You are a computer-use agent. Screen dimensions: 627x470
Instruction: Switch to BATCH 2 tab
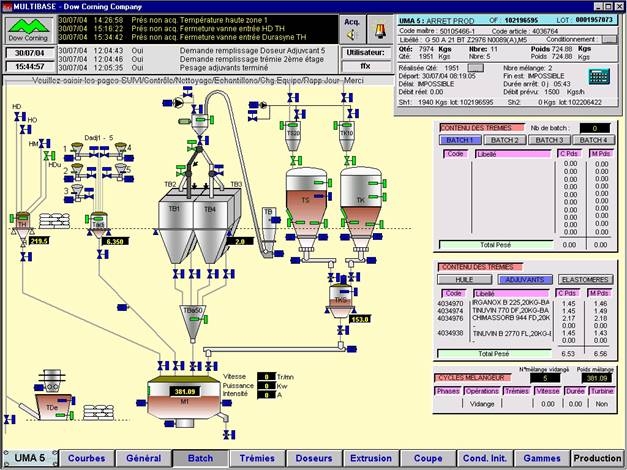(x=505, y=140)
